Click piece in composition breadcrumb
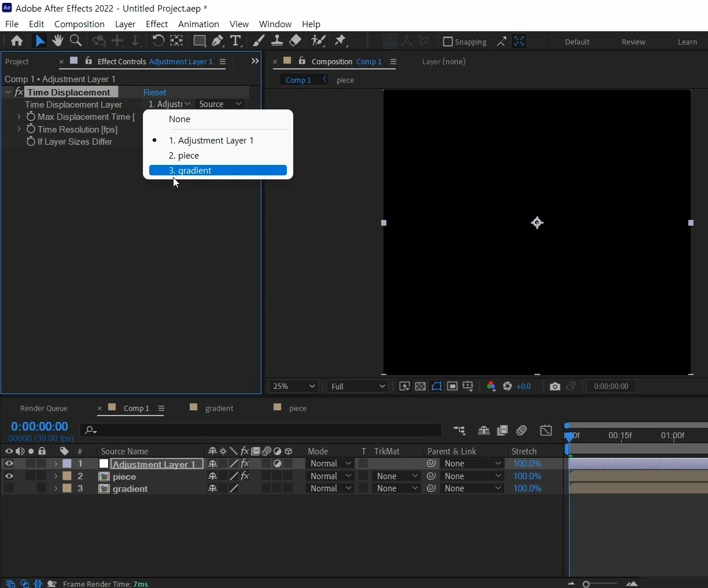Viewport: 708px width, 588px height. point(345,80)
